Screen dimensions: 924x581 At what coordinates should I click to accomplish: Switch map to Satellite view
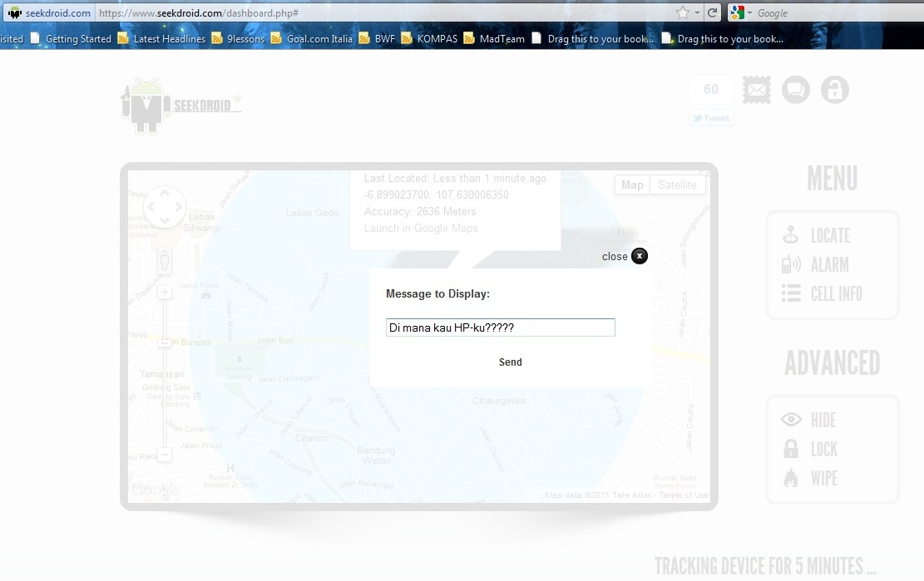(x=677, y=185)
